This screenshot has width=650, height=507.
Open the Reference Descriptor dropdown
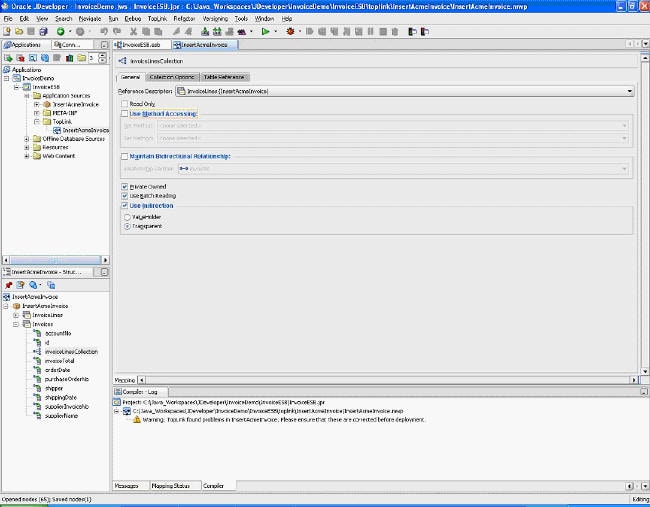click(x=629, y=91)
